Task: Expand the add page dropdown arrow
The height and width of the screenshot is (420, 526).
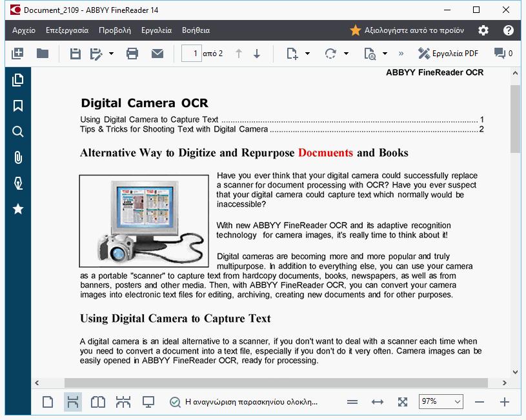Action: click(x=307, y=54)
